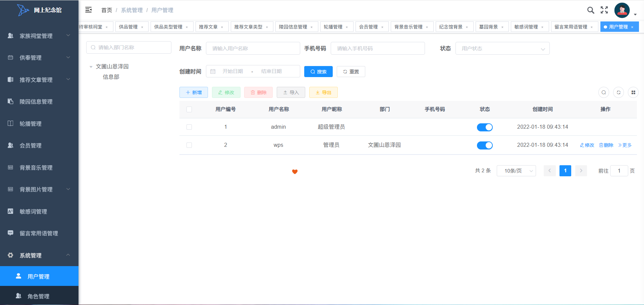Viewport: 644px width, 305px height.
Task: Collapse 文圃山恩泽园 tree node arrow
Action: pos(91,67)
